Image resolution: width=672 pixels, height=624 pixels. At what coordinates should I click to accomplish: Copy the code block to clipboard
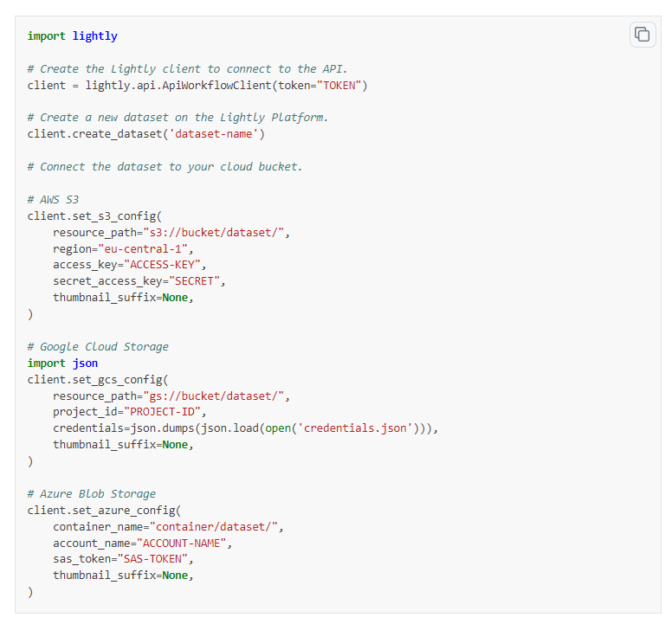point(642,35)
